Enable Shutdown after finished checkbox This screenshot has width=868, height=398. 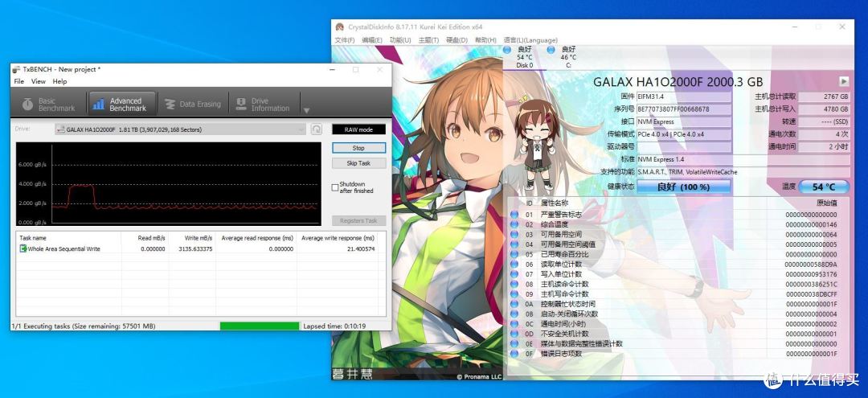(x=335, y=187)
